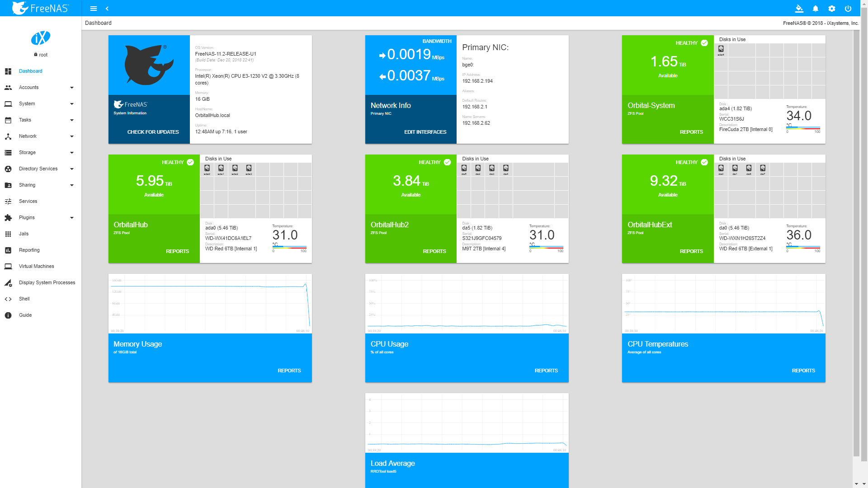The height and width of the screenshot is (488, 868).
Task: Select disk ada2 in OrbitalHub pool
Action: pyautogui.click(x=235, y=169)
